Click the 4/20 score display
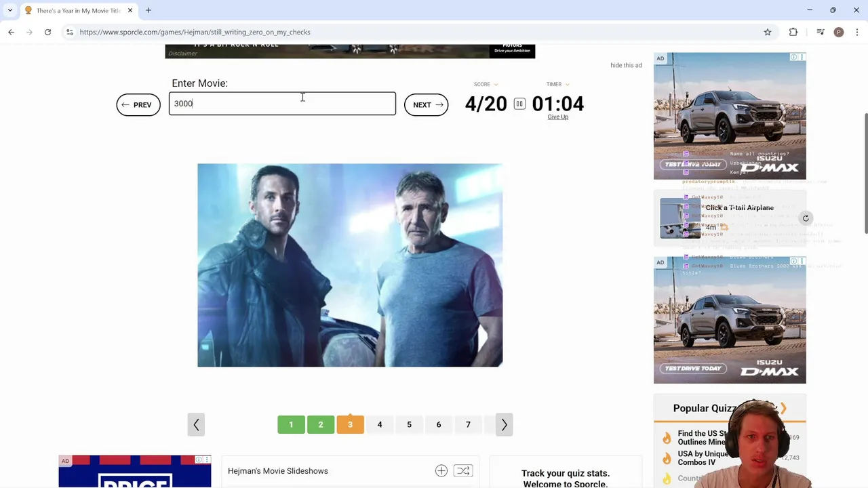 coord(486,104)
